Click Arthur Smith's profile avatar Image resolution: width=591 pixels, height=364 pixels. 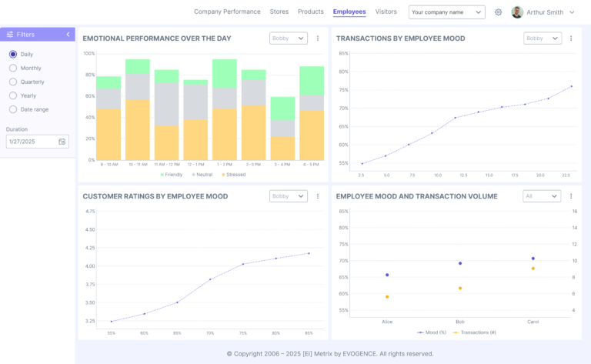517,12
